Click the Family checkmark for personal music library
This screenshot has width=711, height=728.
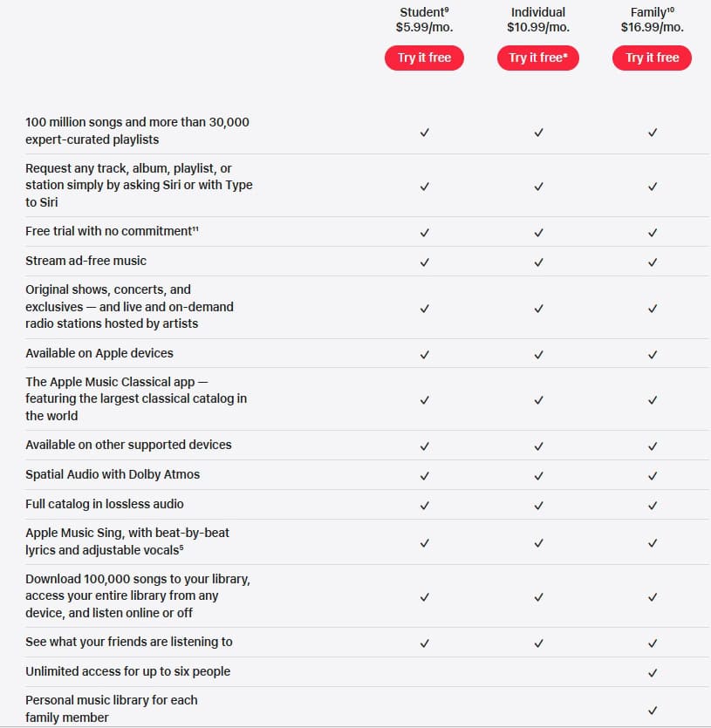[652, 708]
